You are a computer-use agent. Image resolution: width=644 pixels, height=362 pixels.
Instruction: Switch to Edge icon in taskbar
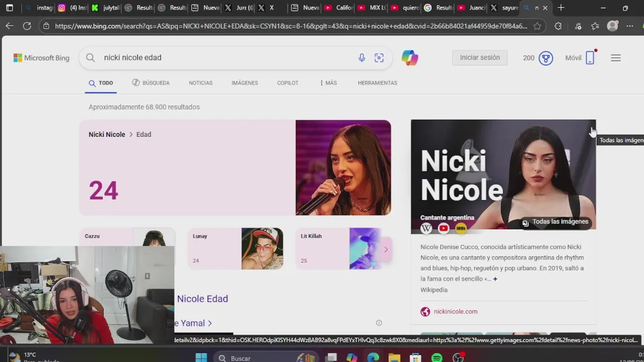point(373,357)
